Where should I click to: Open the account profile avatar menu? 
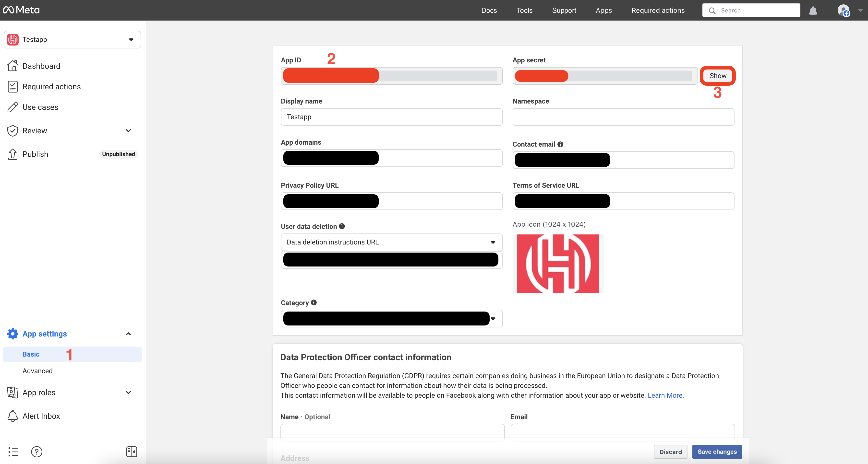click(843, 11)
